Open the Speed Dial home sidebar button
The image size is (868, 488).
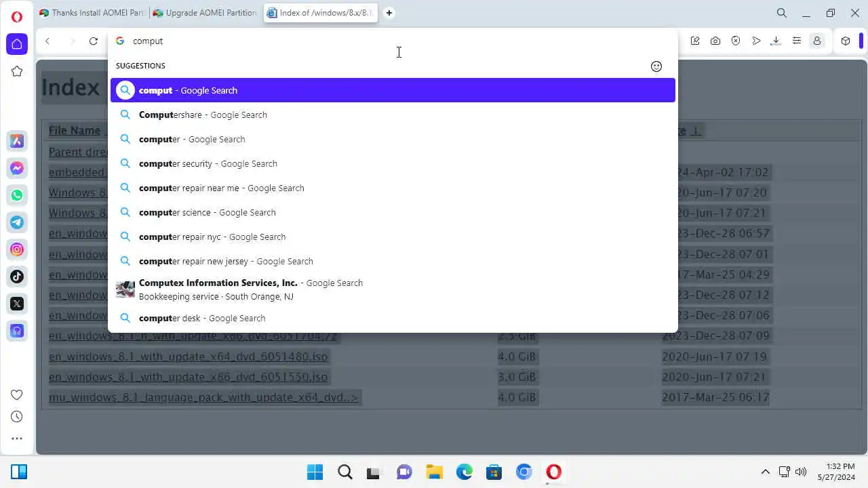[17, 44]
